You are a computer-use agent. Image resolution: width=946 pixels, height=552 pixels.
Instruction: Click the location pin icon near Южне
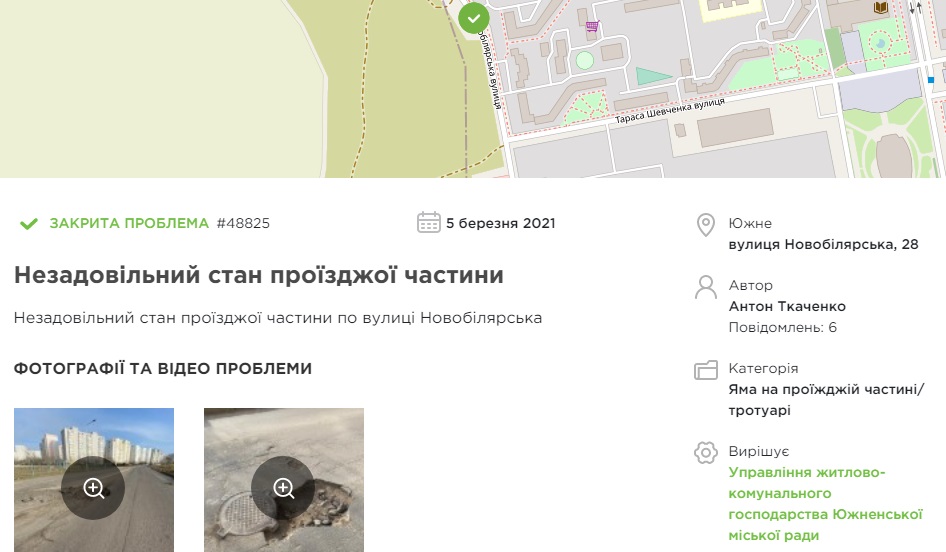coord(706,225)
